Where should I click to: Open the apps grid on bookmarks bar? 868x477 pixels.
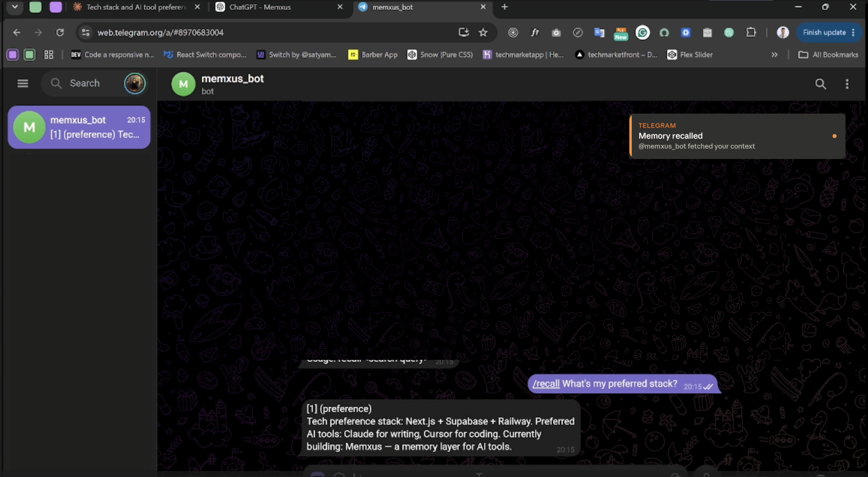click(49, 55)
